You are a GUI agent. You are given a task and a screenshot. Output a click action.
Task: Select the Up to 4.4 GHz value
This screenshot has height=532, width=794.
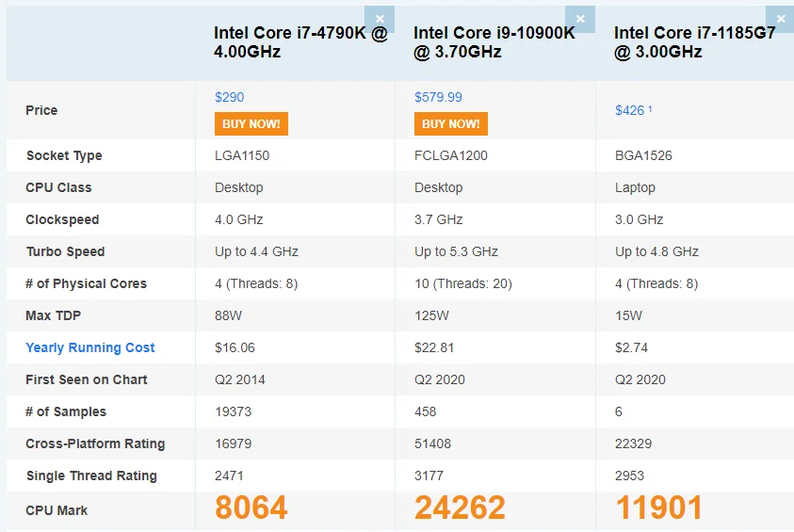tap(257, 251)
